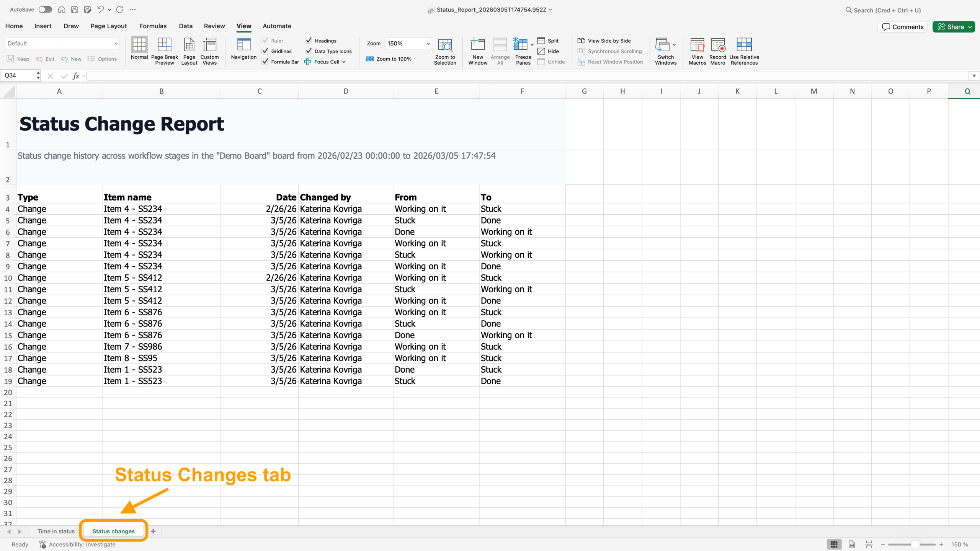The width and height of the screenshot is (980, 551).
Task: Expand the Freeze Panes options
Action: (532, 45)
